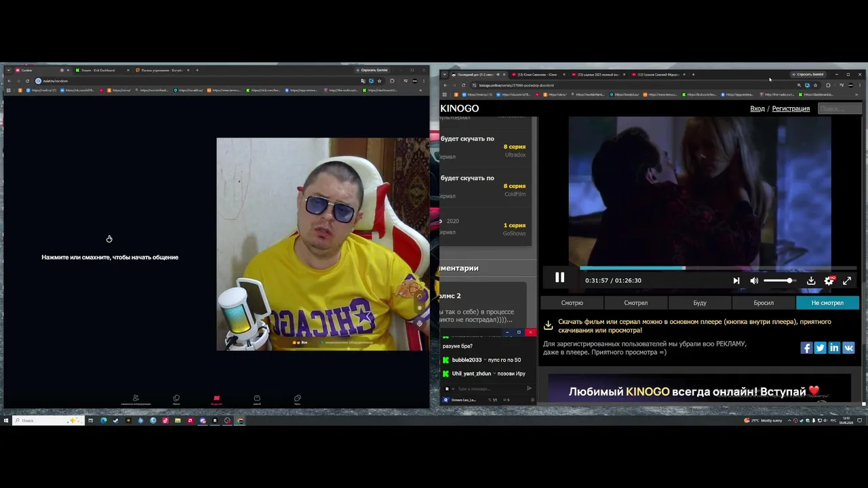
Task: Mute the KINOGO player volume
Action: [754, 281]
